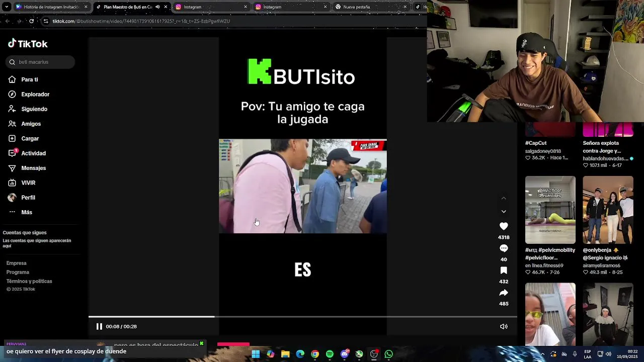644x362 pixels.
Task: Open Google Chrome from taskbar
Action: click(x=315, y=354)
